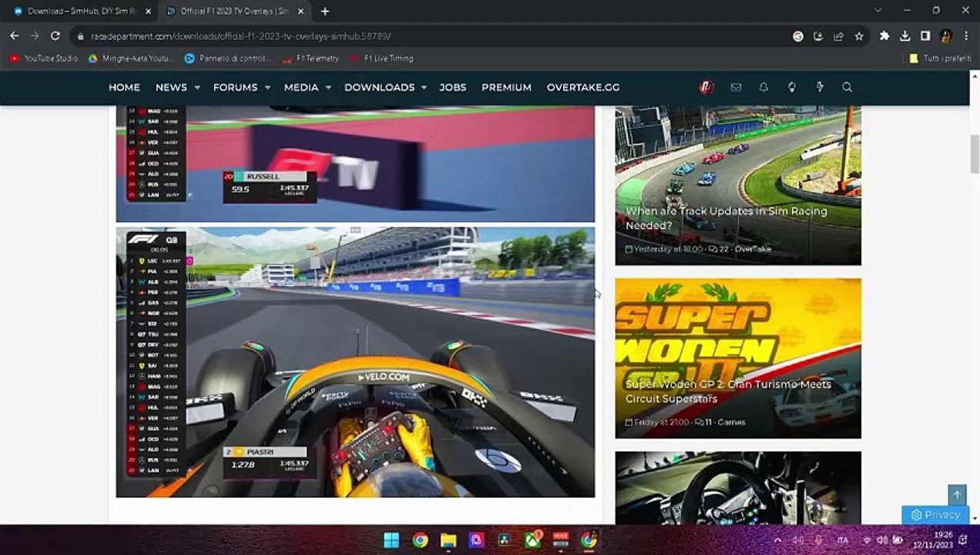This screenshot has width=980, height=555.
Task: Click Google icon in address bar
Action: (x=798, y=36)
